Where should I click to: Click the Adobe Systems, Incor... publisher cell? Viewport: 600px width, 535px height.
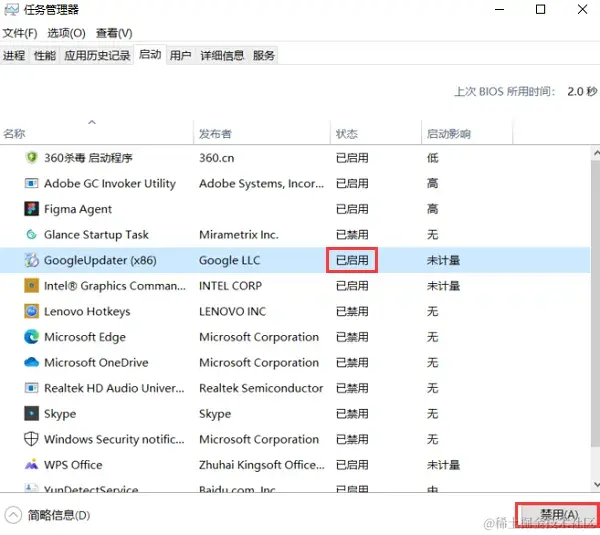coord(261,184)
